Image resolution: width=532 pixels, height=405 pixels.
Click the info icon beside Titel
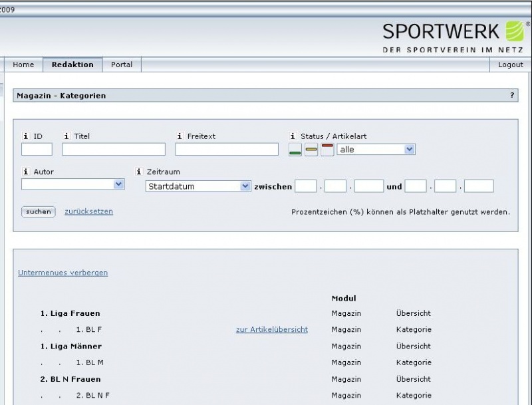[x=66, y=136]
